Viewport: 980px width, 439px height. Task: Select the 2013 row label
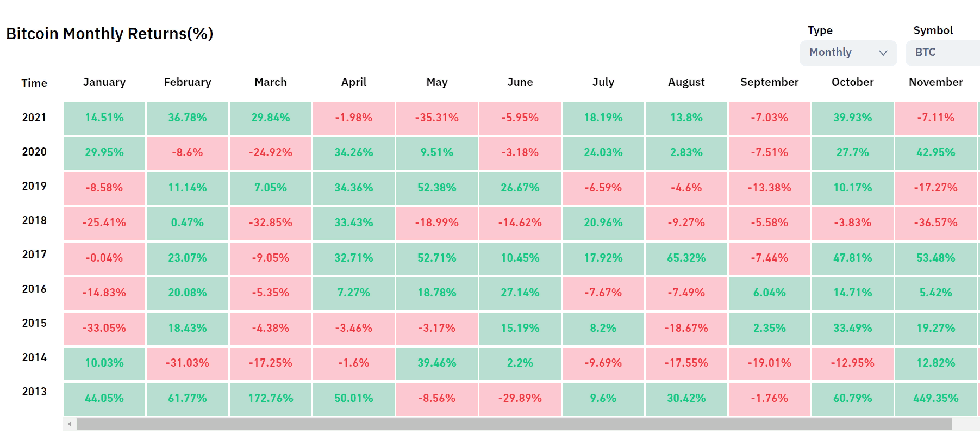click(x=34, y=392)
